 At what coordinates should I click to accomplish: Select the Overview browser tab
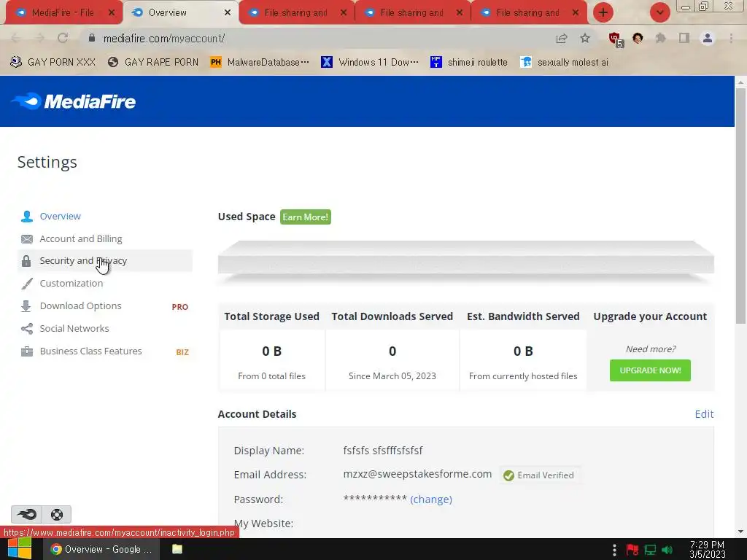(x=167, y=13)
